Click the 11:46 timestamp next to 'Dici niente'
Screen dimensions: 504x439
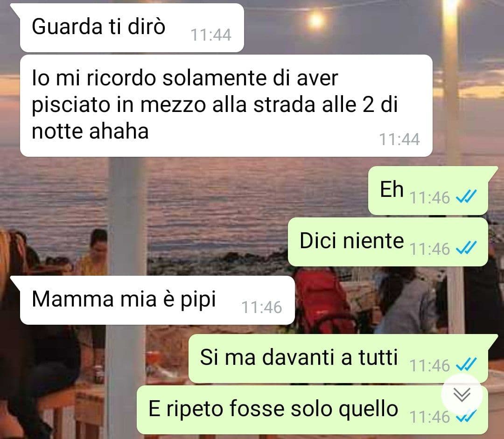(x=430, y=249)
